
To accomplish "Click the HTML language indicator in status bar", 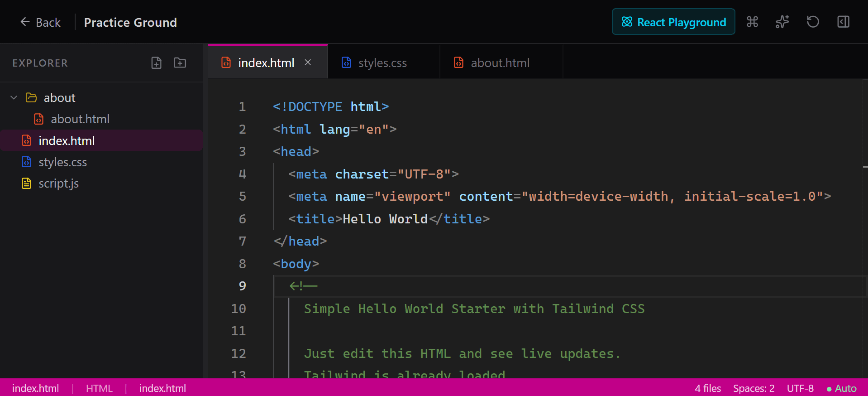I will (x=99, y=388).
